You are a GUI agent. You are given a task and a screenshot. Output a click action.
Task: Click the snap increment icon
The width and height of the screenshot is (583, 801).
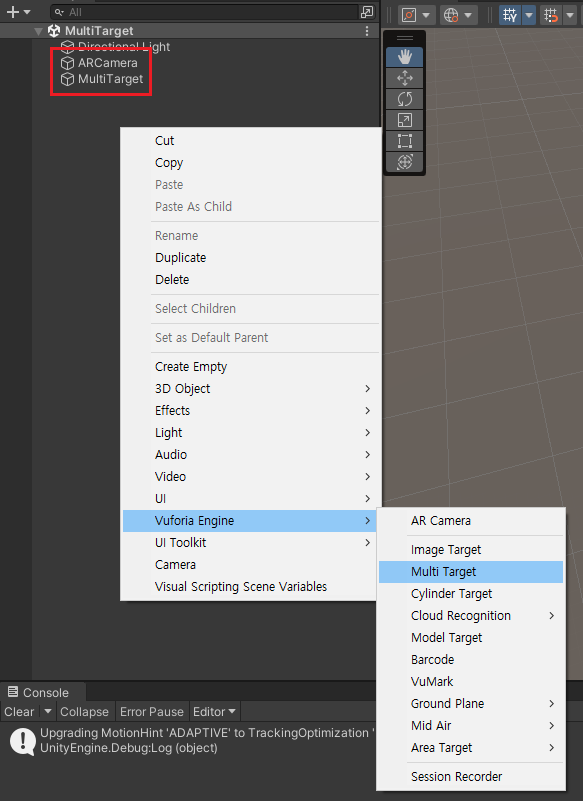(551, 15)
